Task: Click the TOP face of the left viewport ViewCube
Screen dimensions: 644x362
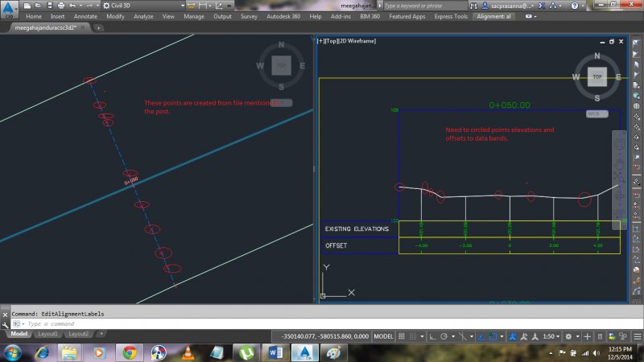Action: (281, 65)
